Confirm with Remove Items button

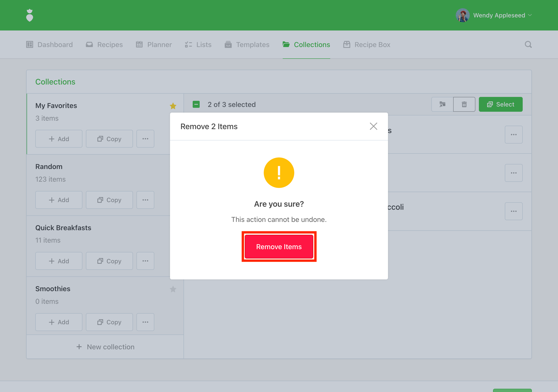(279, 247)
